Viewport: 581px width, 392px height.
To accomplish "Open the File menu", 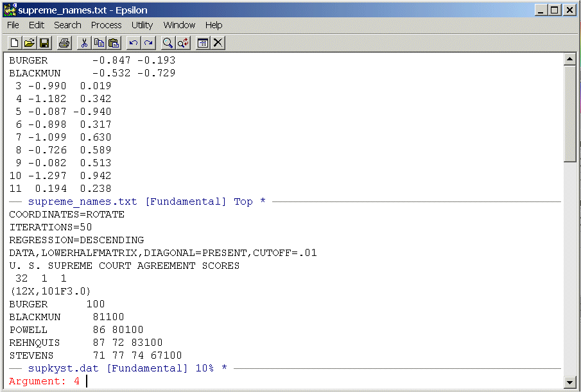I will 13,25.
